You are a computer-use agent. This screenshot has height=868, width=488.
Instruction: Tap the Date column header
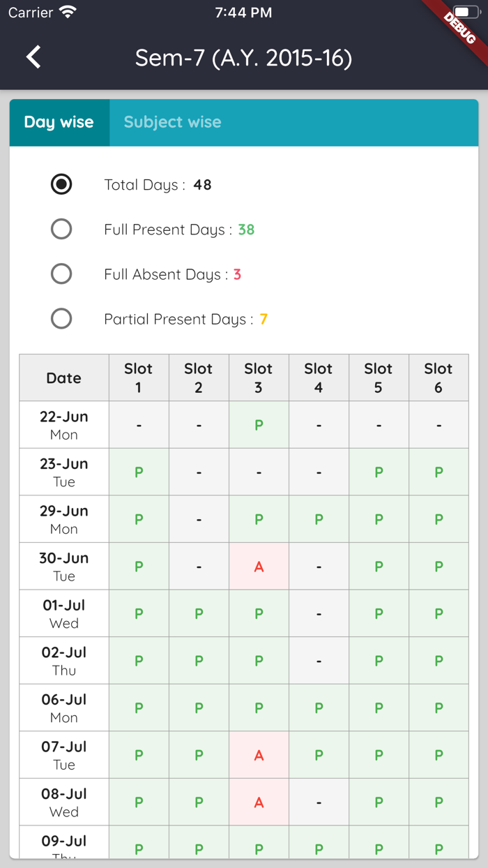click(x=63, y=377)
